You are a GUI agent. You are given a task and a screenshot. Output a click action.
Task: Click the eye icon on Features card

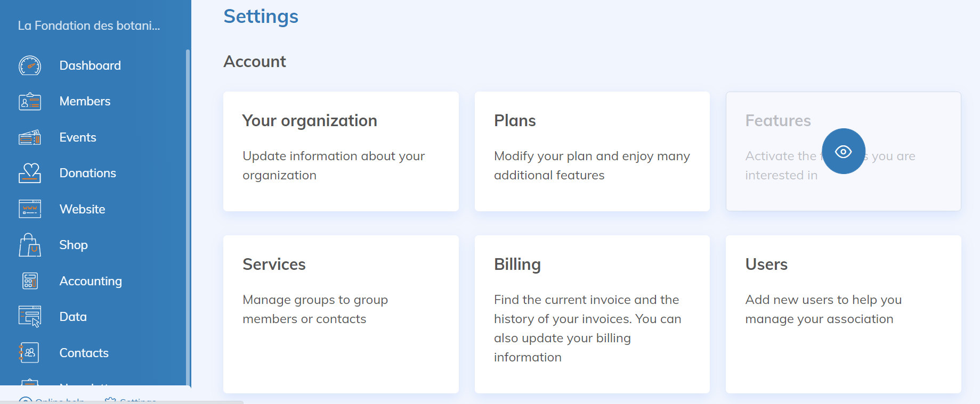[843, 152]
